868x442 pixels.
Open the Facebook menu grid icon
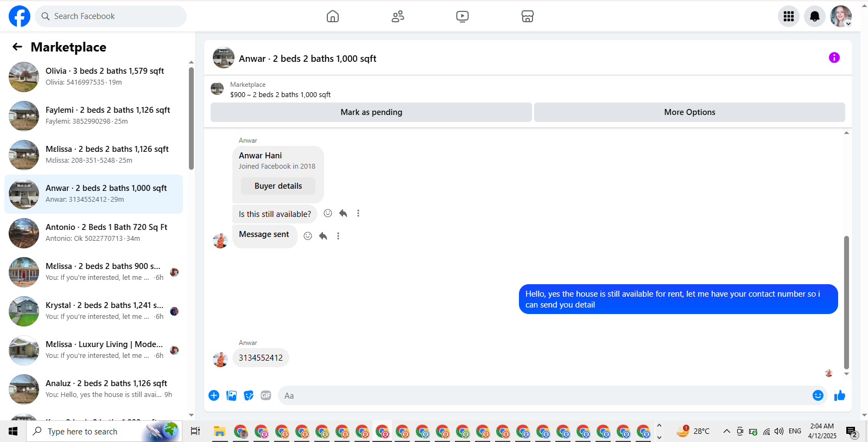(789, 16)
